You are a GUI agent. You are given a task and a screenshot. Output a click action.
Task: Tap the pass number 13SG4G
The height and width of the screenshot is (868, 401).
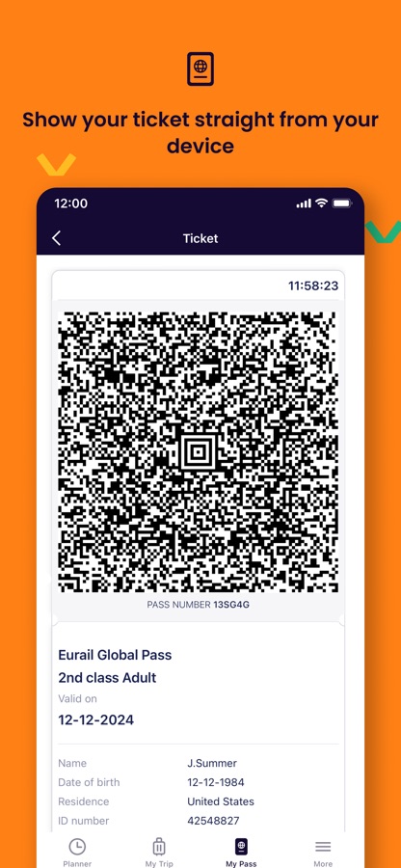[x=231, y=605]
